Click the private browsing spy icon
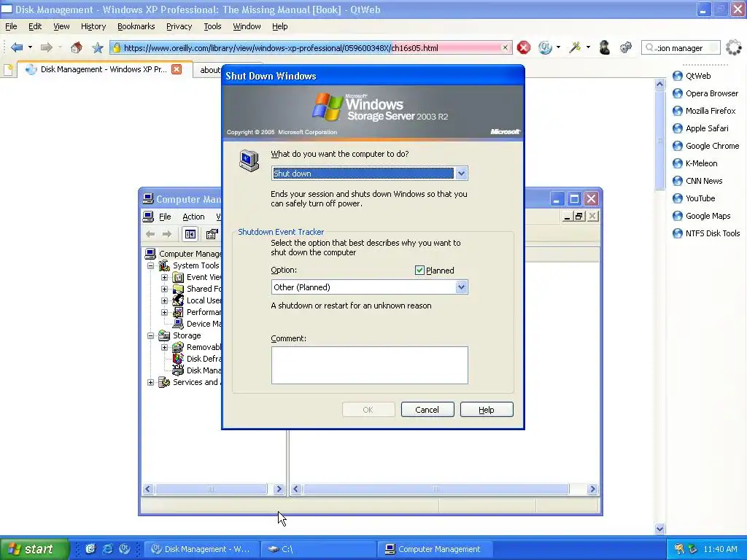 pyautogui.click(x=605, y=47)
